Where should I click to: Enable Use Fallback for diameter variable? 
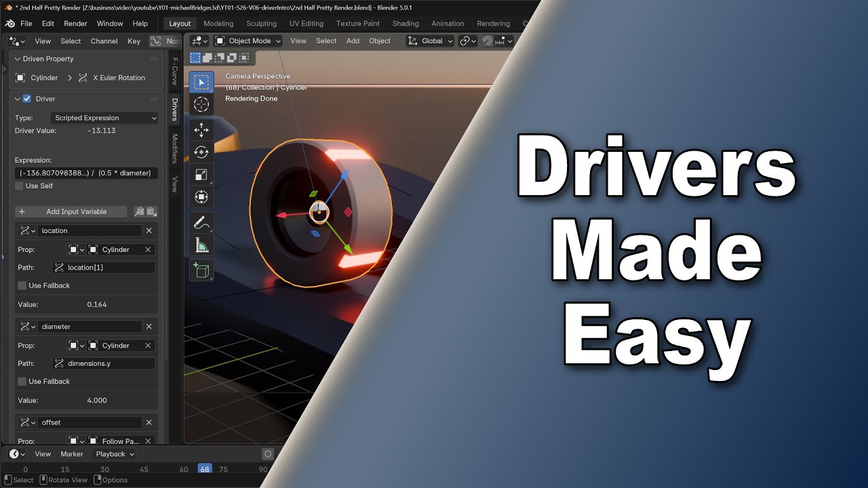(22, 382)
